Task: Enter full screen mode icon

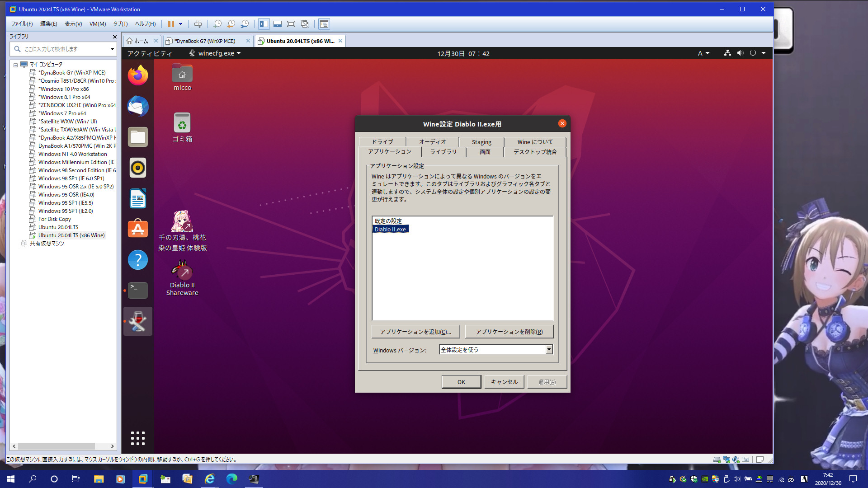Action: 291,24
